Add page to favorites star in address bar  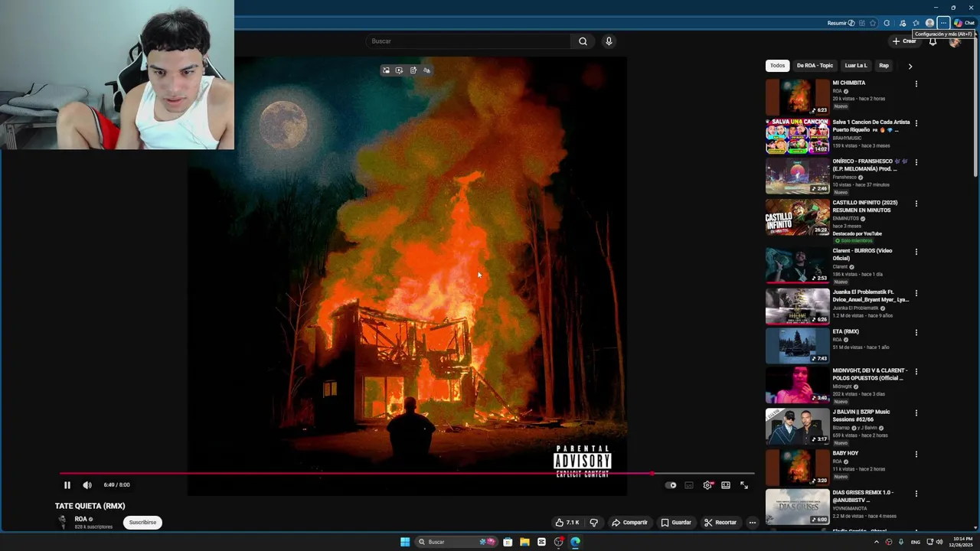point(873,23)
